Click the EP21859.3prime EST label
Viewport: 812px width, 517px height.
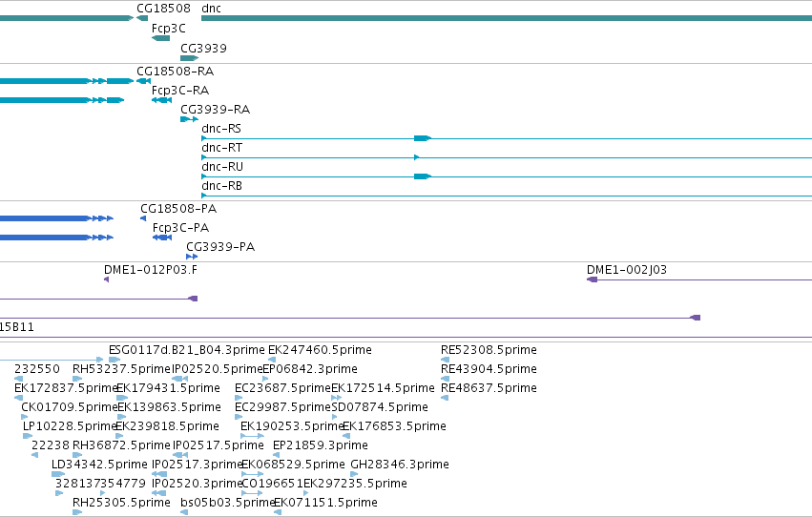(321, 445)
